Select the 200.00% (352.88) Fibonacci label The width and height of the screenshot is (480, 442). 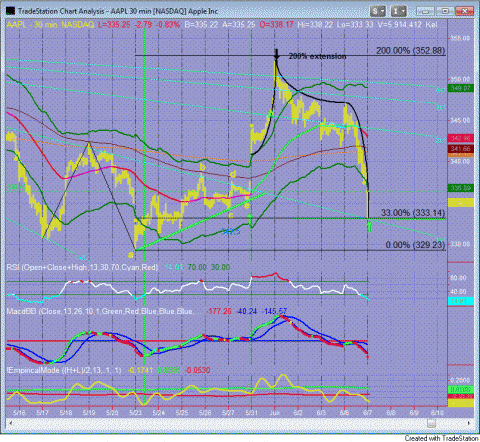[410, 51]
